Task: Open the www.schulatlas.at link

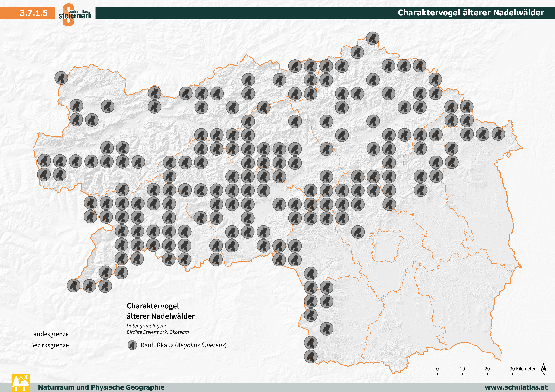Action: [516, 387]
